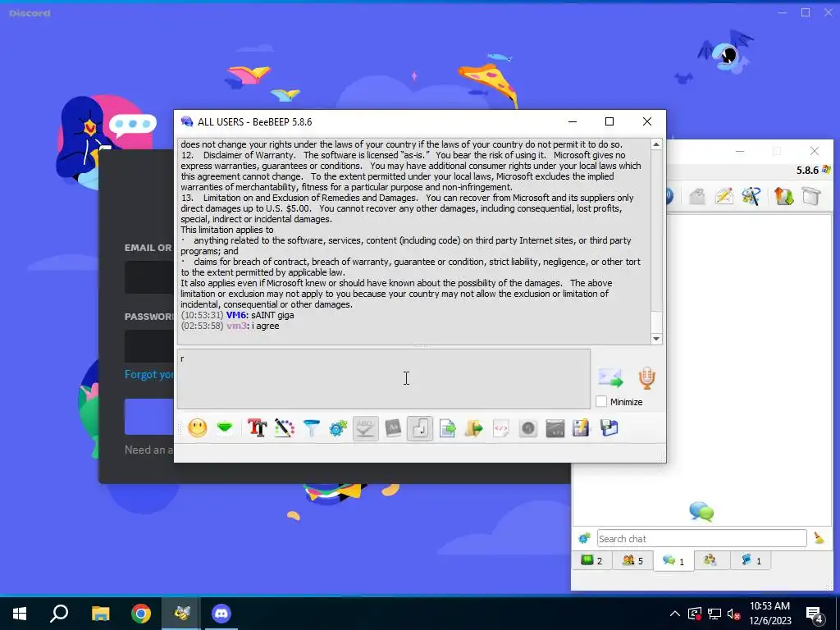Click the vm3 username in chat
This screenshot has height=630, width=840.
(237, 326)
